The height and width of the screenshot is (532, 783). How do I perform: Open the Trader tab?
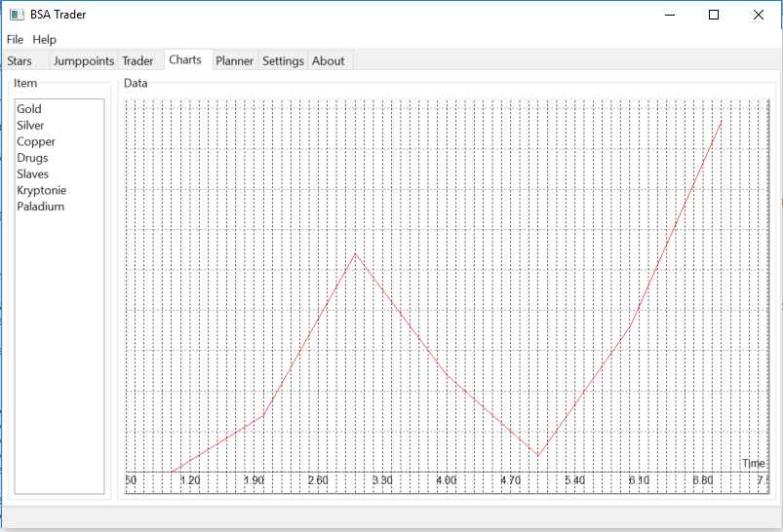137,61
